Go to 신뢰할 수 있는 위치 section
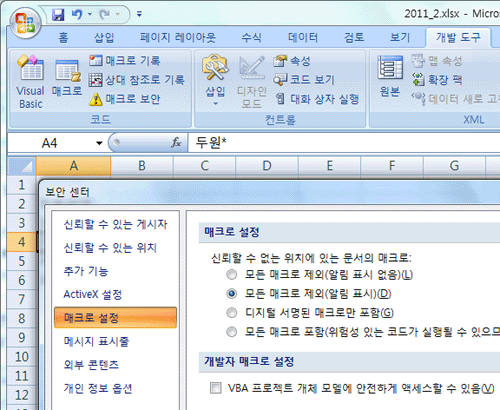The width and height of the screenshot is (500, 410). coord(110,248)
